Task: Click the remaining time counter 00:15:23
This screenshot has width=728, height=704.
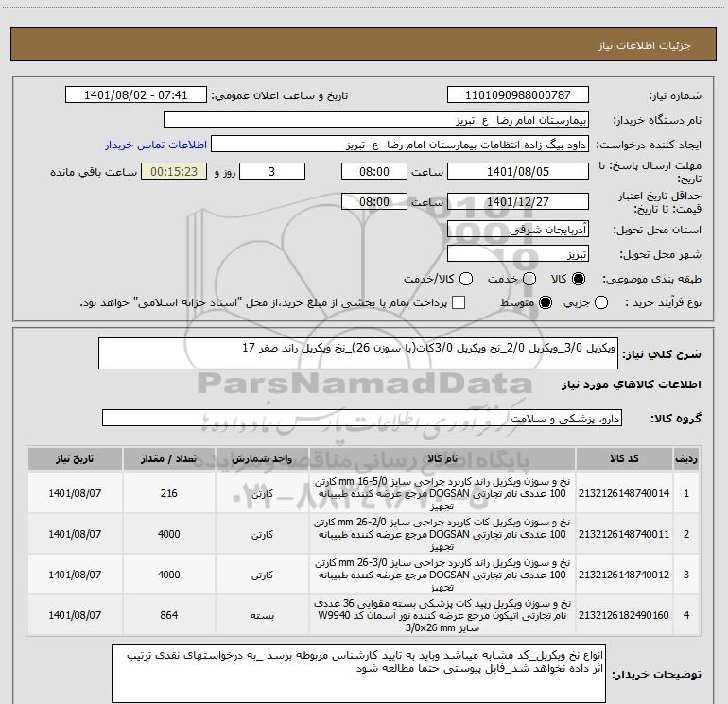Action: pos(174,171)
